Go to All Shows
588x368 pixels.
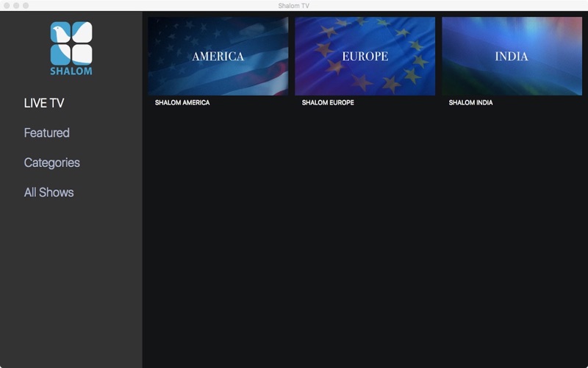coord(49,192)
